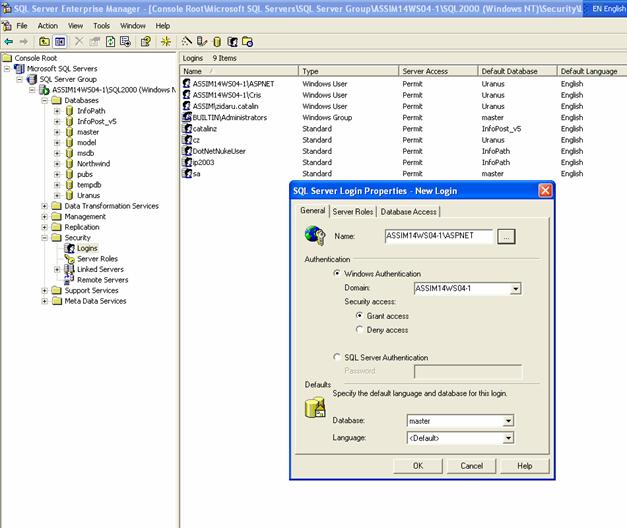Expand the Management tree node
The image size is (627, 528).
tap(45, 216)
